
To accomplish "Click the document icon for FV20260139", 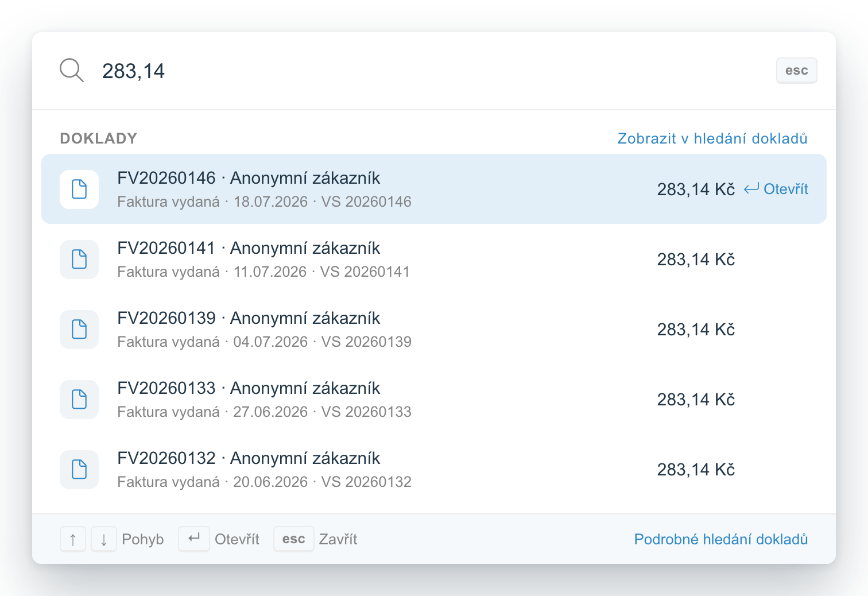I will (x=79, y=329).
